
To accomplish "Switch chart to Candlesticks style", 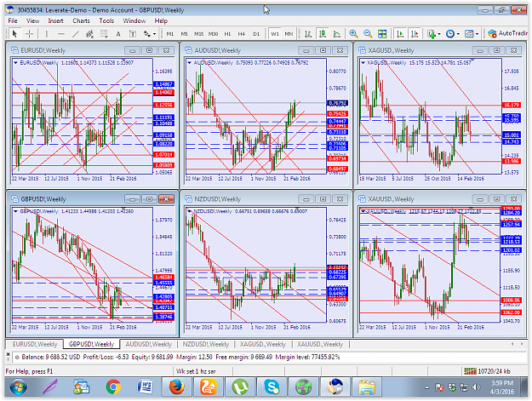I will [x=323, y=33].
